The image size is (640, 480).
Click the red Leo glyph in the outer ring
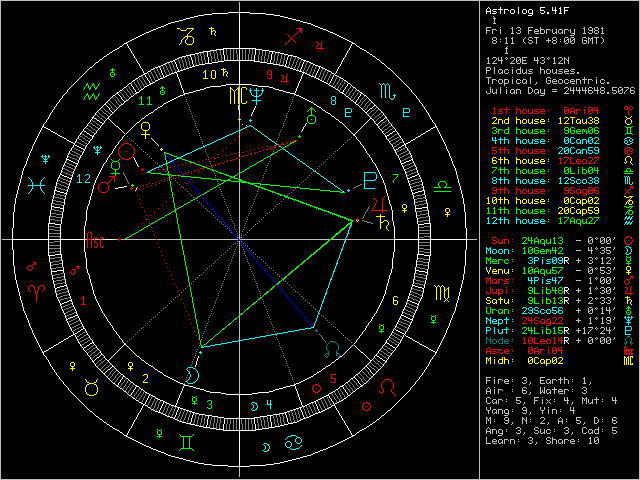point(387,387)
